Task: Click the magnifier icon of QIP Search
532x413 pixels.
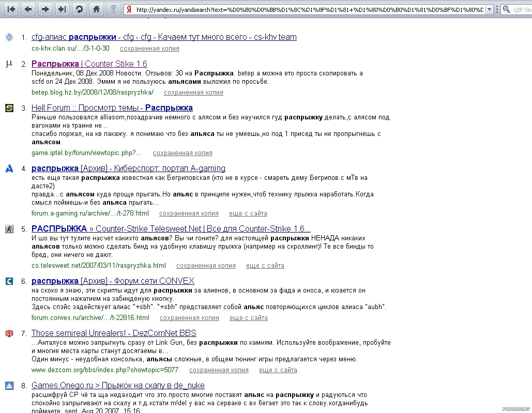Action: (506, 9)
